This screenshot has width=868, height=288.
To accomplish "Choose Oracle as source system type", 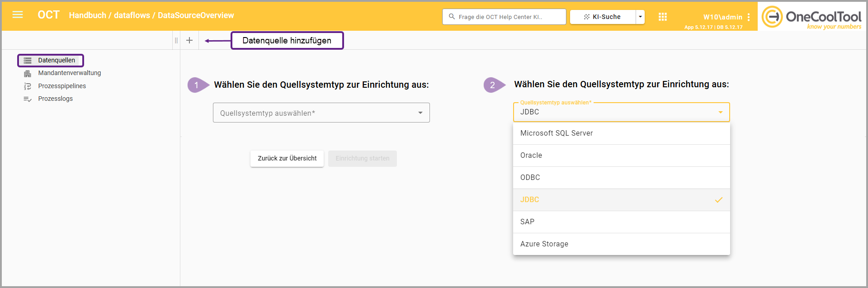I will pyautogui.click(x=621, y=156).
